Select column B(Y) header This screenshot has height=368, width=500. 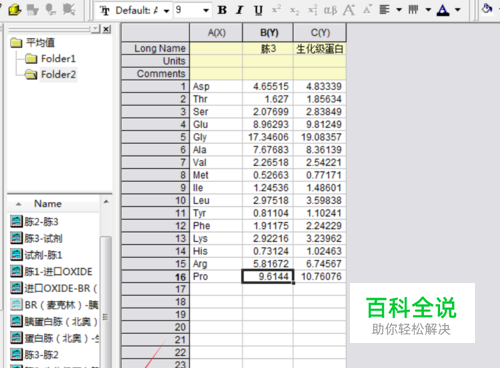[x=268, y=32]
